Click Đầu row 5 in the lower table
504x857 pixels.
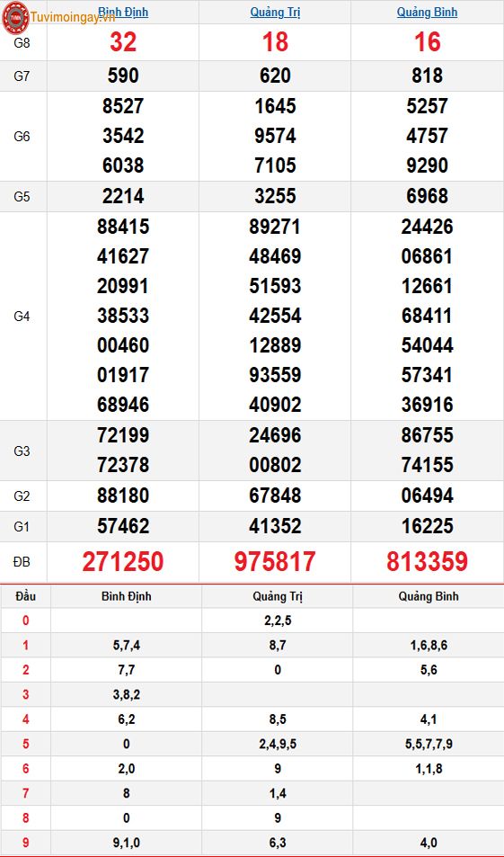[26, 744]
